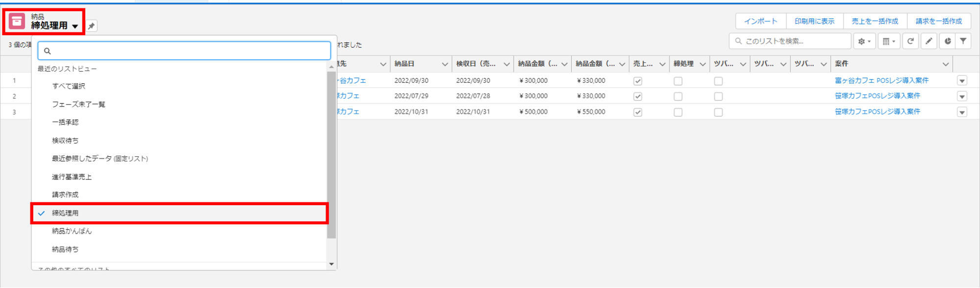Open the display-as table icon menu
Viewport: 980px width, 288px height.
tap(889, 41)
